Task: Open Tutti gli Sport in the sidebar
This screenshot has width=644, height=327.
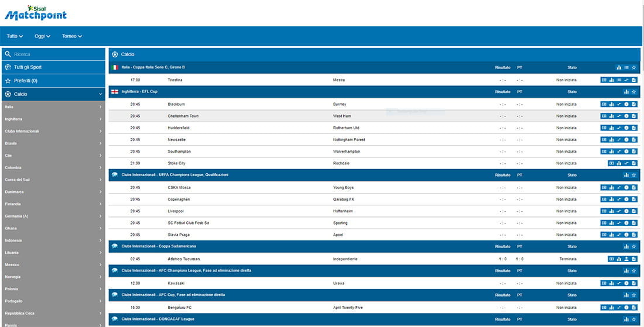Action: pos(53,67)
